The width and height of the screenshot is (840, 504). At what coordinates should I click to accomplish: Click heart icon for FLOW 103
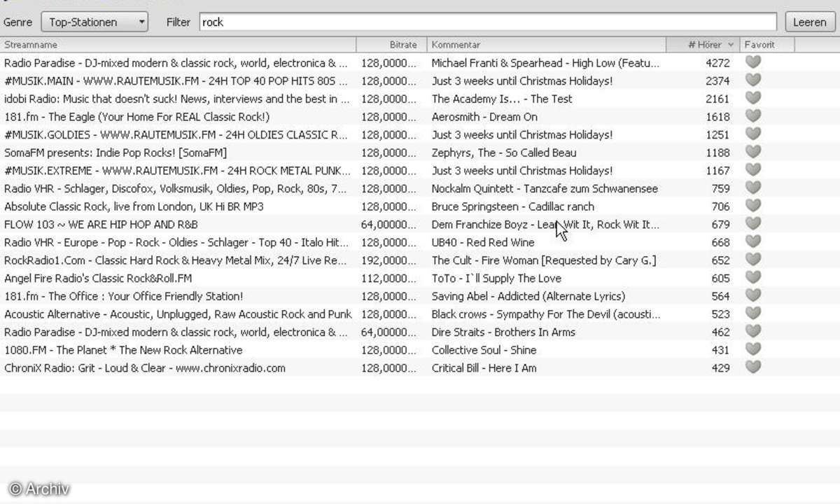(752, 224)
